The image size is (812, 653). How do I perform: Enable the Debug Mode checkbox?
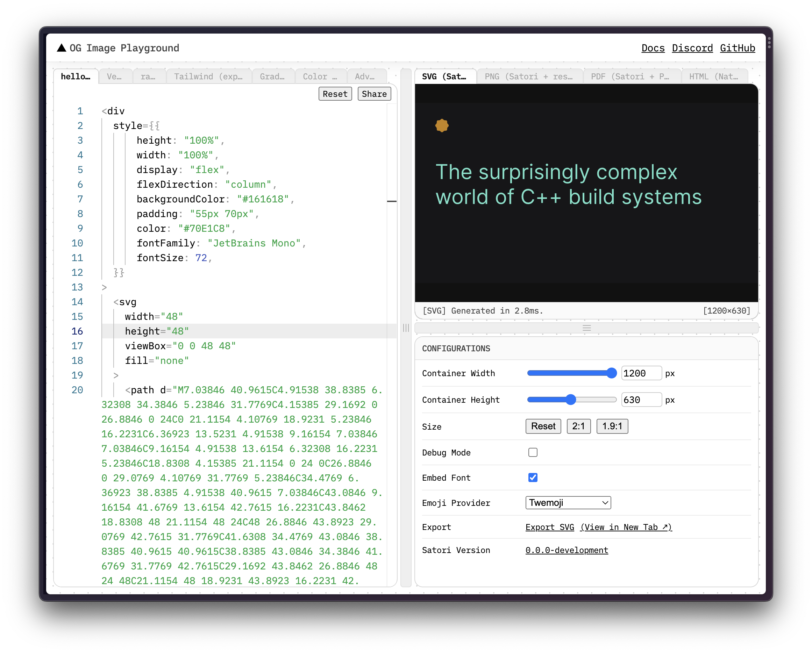pyautogui.click(x=533, y=452)
